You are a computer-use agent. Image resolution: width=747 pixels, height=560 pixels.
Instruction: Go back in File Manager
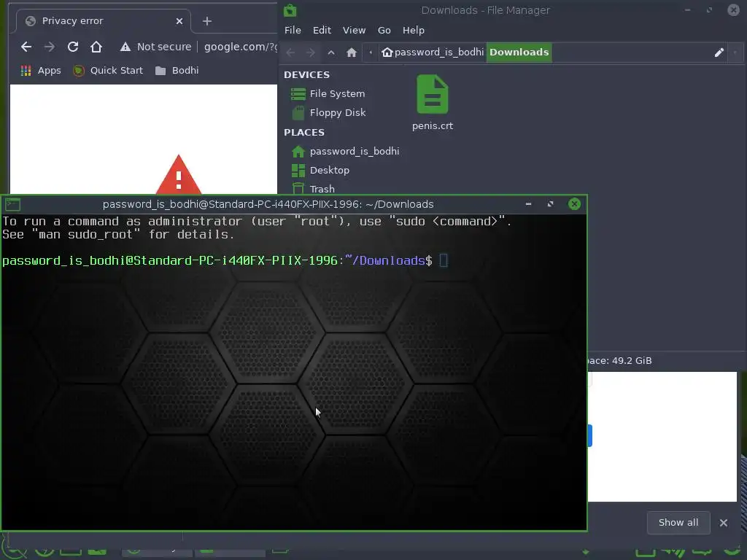point(290,52)
